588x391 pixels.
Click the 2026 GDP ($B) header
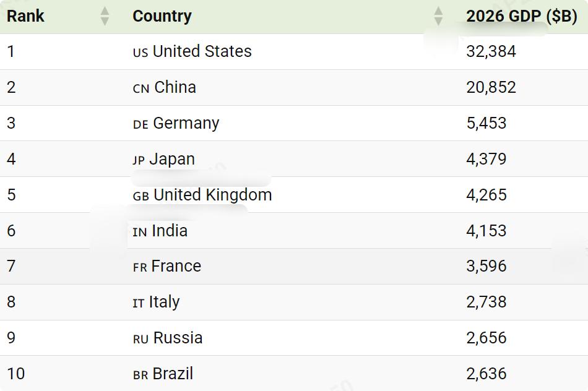click(522, 16)
